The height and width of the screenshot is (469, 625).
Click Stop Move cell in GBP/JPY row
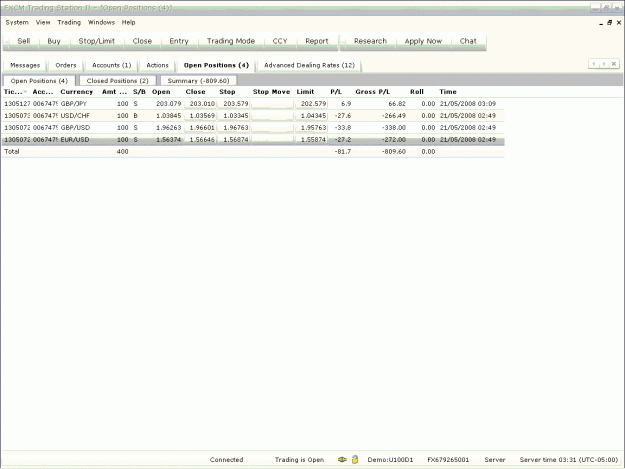272,104
